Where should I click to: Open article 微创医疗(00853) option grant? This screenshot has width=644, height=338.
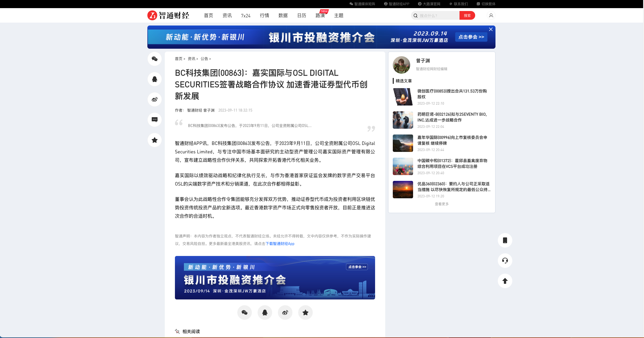point(452,94)
